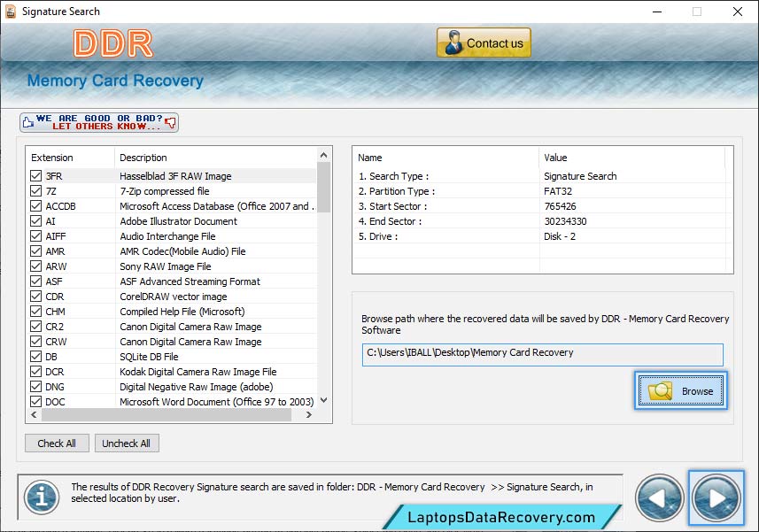This screenshot has height=532, width=759.
Task: Select 'Sony RAW Image File' description
Action: coord(166,266)
